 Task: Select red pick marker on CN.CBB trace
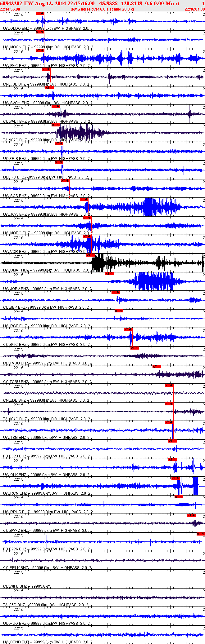coord(46,69)
